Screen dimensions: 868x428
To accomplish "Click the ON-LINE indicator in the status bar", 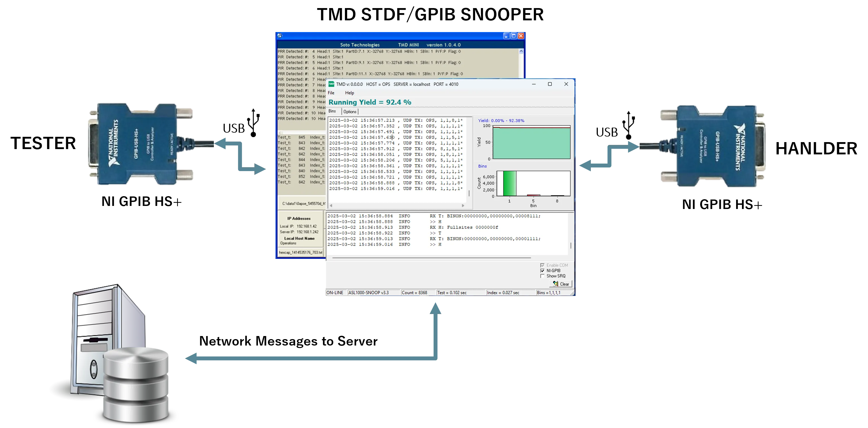I will tap(335, 293).
